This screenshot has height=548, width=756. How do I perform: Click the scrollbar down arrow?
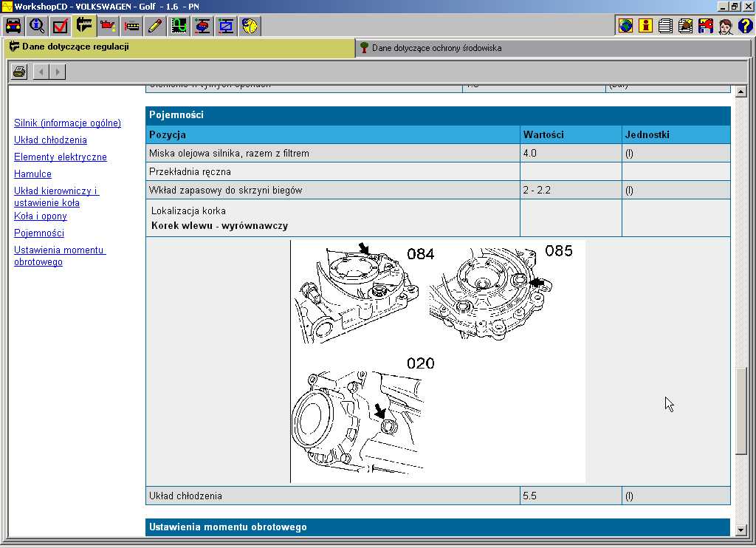pos(742,529)
